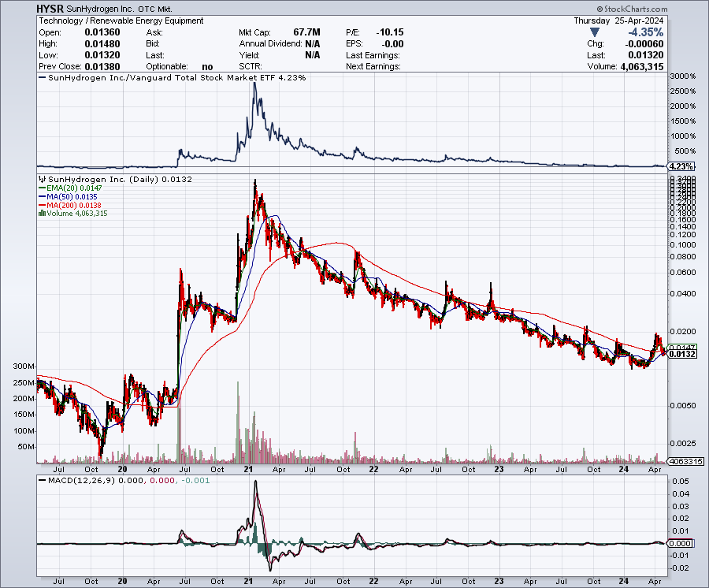Click the 300M volume axis label
Screen dimensions: 709x588
pyautogui.click(x=24, y=367)
